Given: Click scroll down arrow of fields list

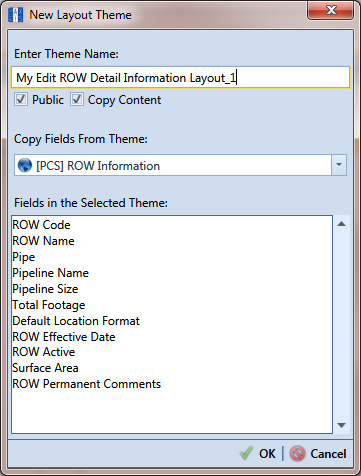Looking at the screenshot, I should coord(341,425).
